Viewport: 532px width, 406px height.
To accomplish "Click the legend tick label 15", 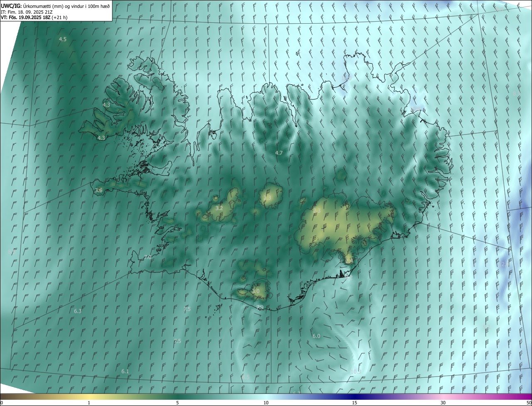I will (355, 403).
